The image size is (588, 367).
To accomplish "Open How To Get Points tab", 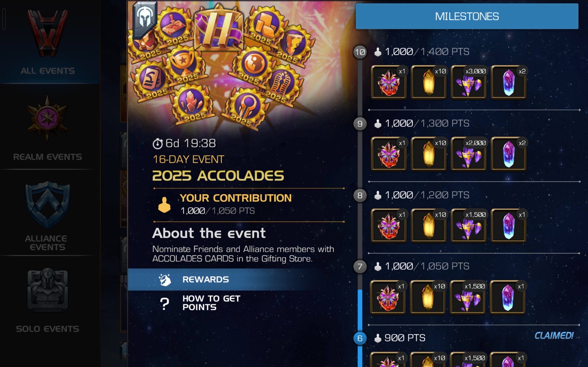I will [211, 303].
